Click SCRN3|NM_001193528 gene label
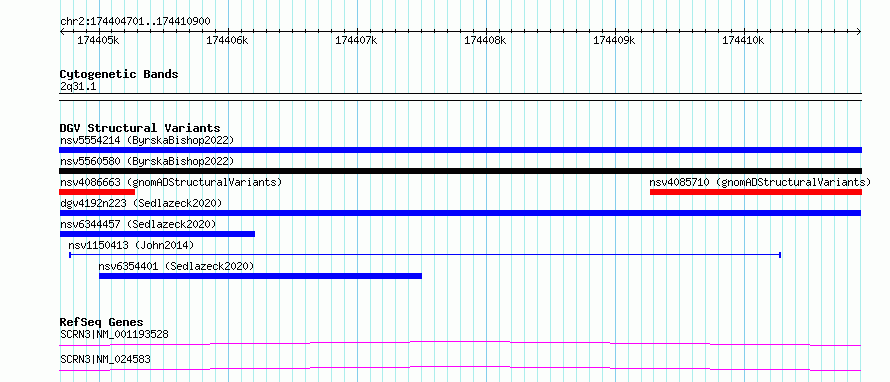 [114, 334]
